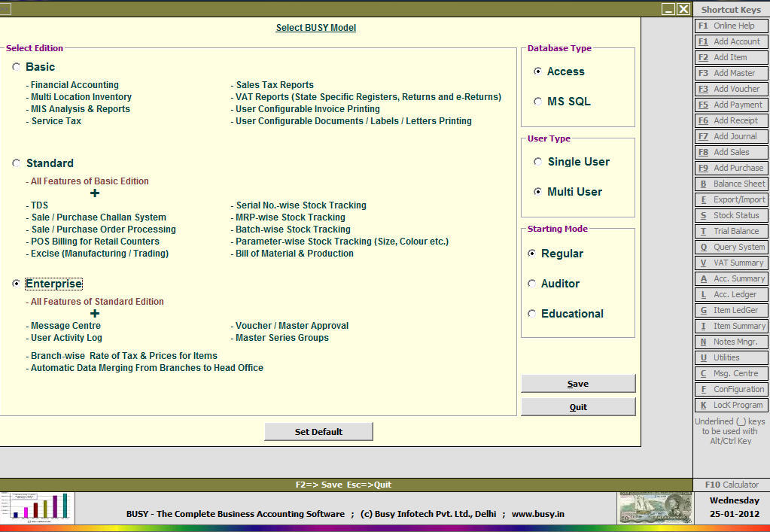
Task: Open the F10 Calculator
Action: (731, 485)
